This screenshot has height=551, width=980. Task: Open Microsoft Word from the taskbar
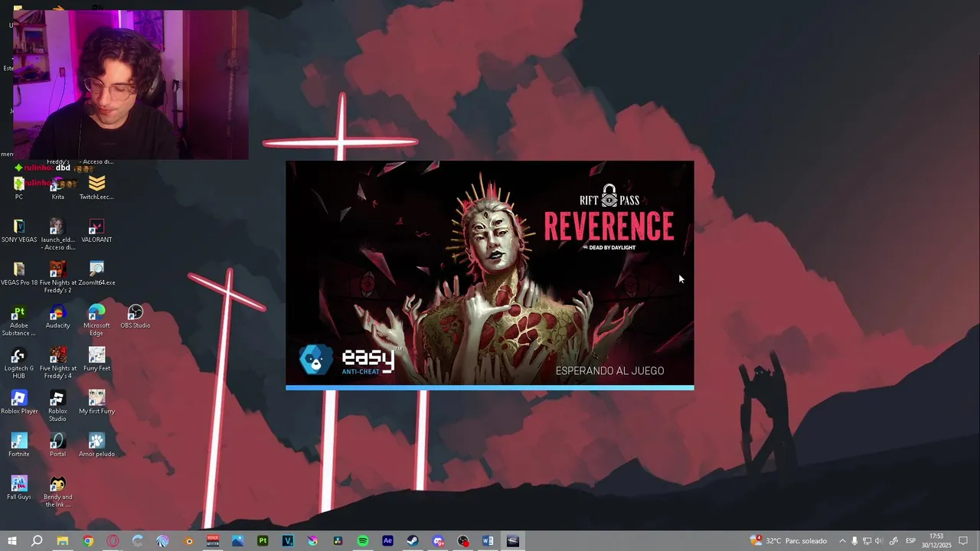pyautogui.click(x=488, y=541)
